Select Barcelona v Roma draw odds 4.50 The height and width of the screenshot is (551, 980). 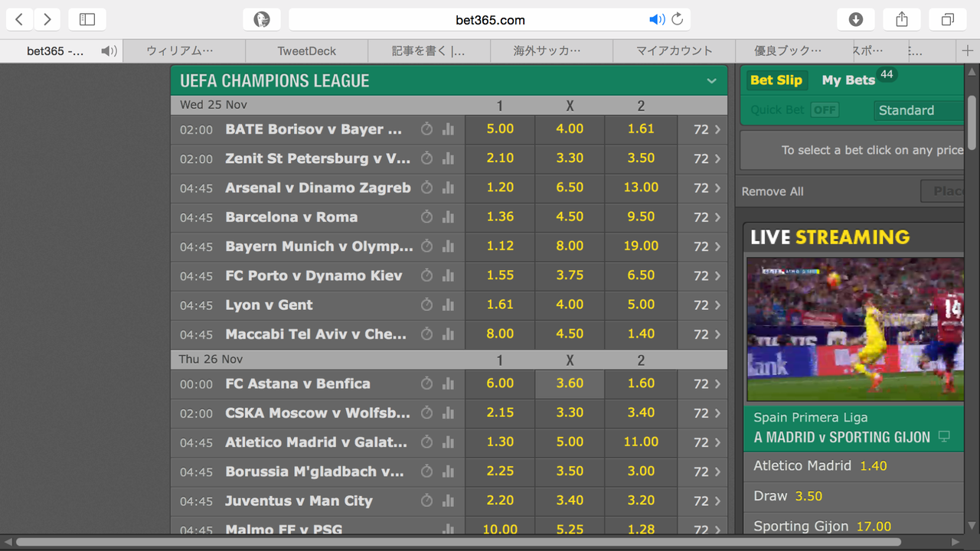pos(570,217)
